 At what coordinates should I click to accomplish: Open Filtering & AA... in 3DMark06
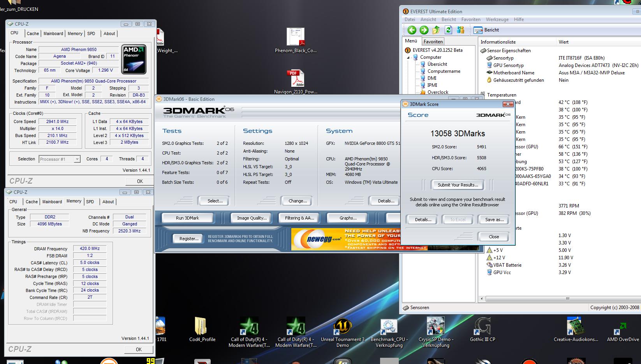click(x=299, y=218)
